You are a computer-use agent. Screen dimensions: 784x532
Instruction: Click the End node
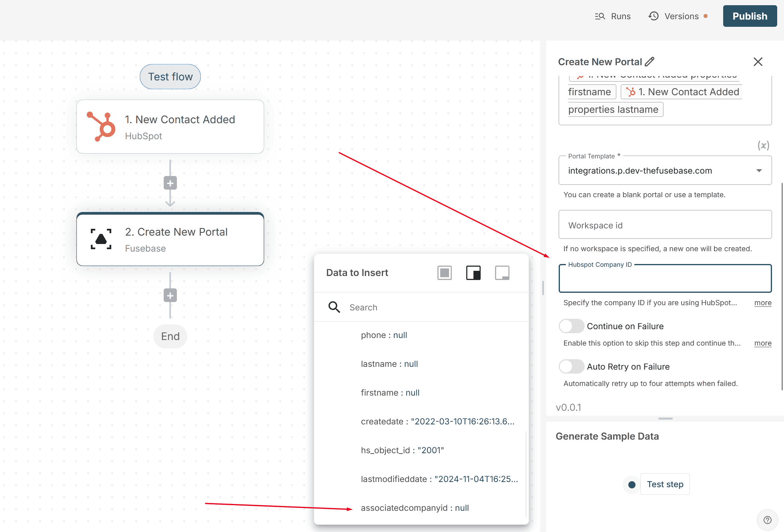coord(170,336)
